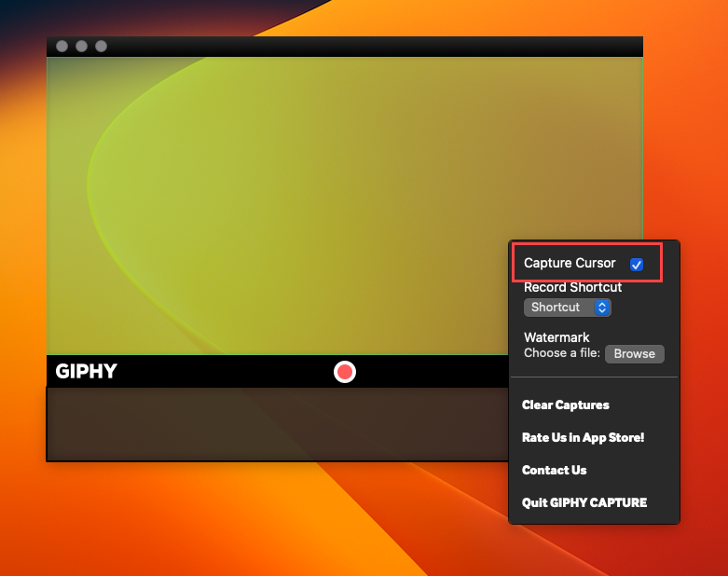The height and width of the screenshot is (576, 728).
Task: Open the Record Shortcut dropdown
Action: point(567,308)
